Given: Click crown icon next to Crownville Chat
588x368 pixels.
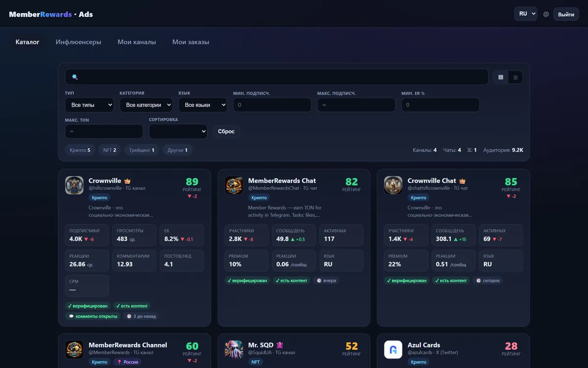Looking at the screenshot, I should [462, 181].
